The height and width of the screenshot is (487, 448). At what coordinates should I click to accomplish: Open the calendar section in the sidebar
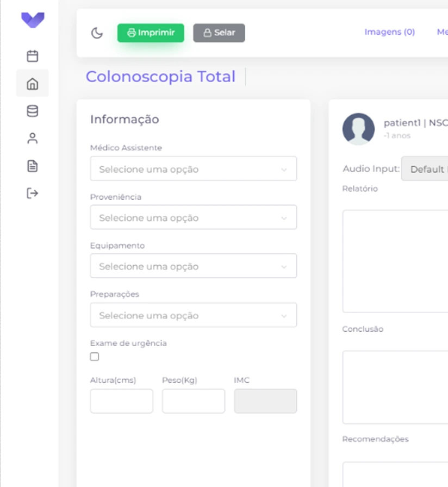[32, 56]
